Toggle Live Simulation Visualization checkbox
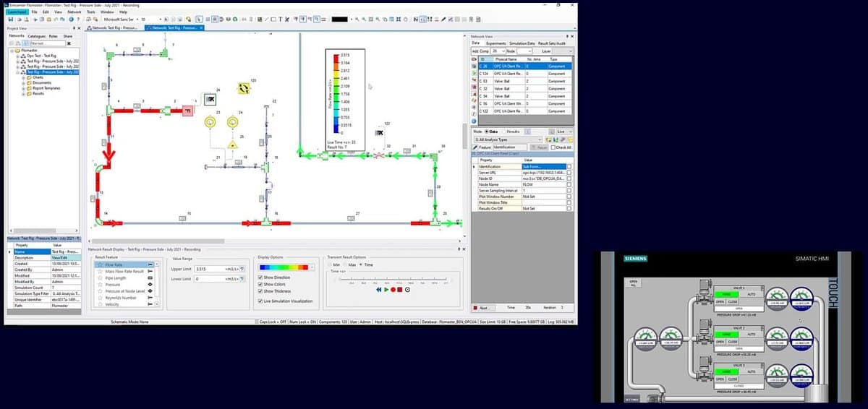The image size is (868, 409). [260, 301]
